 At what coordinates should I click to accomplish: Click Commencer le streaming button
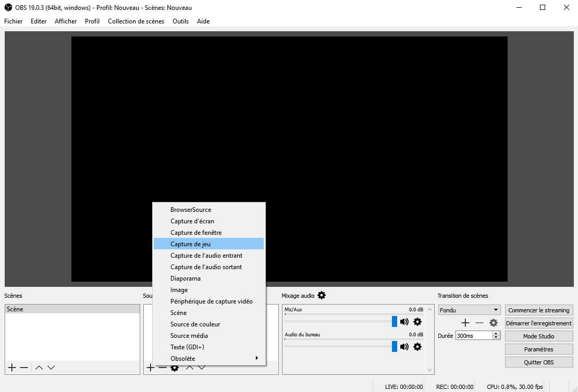tap(538, 310)
